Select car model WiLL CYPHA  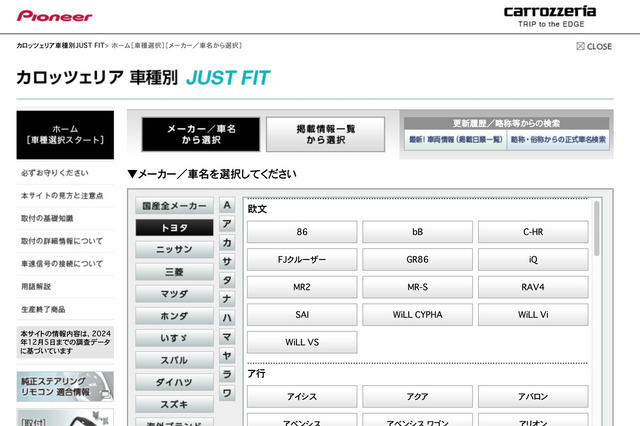click(418, 315)
